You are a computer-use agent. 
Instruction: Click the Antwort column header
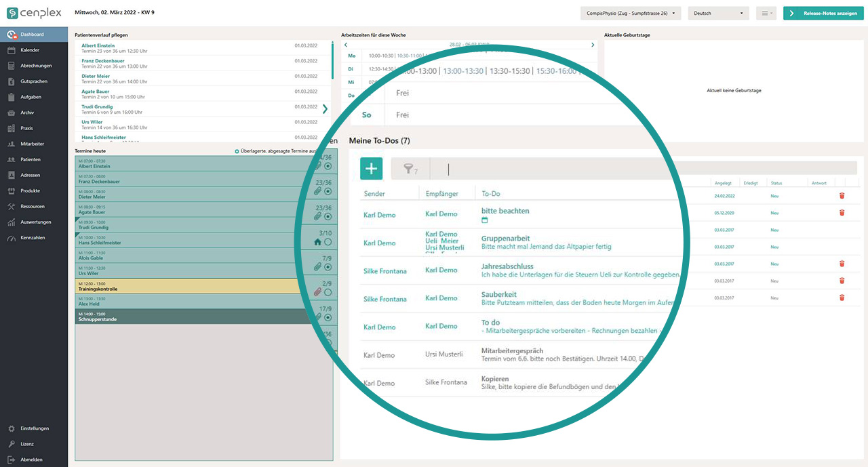pos(819,183)
